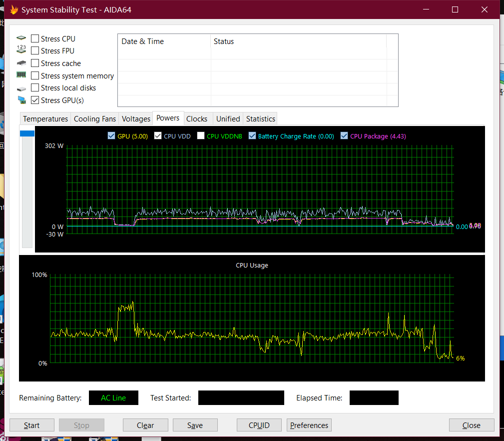Viewport: 504px width, 441px height.
Task: Open the Cooling Fans tab
Action: pos(95,118)
